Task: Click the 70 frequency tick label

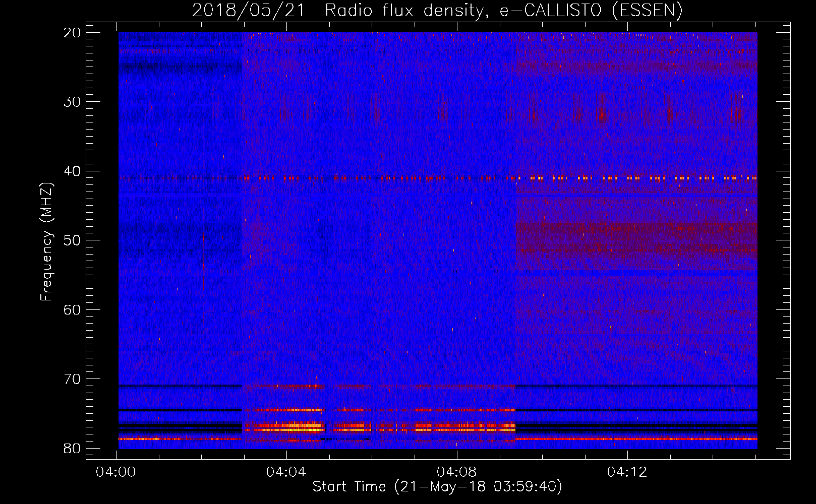Action: [x=73, y=379]
